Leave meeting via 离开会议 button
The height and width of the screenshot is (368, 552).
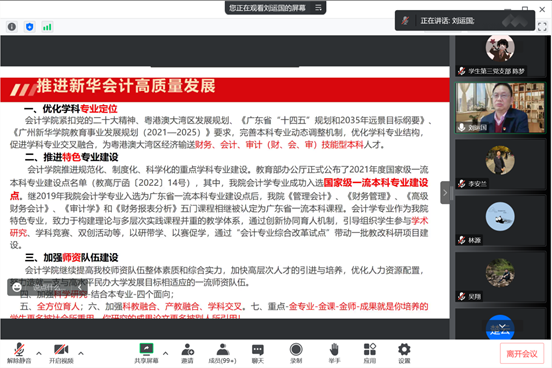(x=522, y=354)
